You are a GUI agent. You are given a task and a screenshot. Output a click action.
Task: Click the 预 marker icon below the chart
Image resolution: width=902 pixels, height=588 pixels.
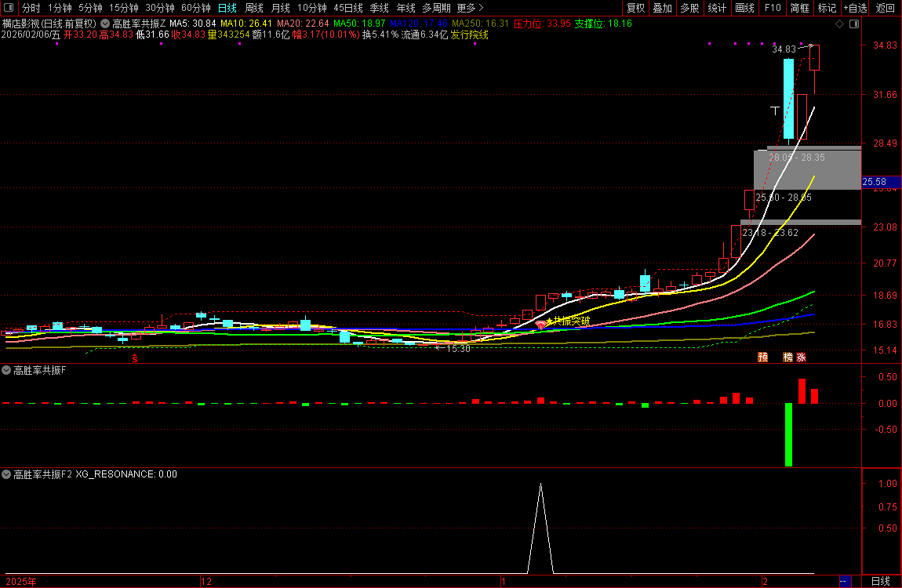pos(762,358)
